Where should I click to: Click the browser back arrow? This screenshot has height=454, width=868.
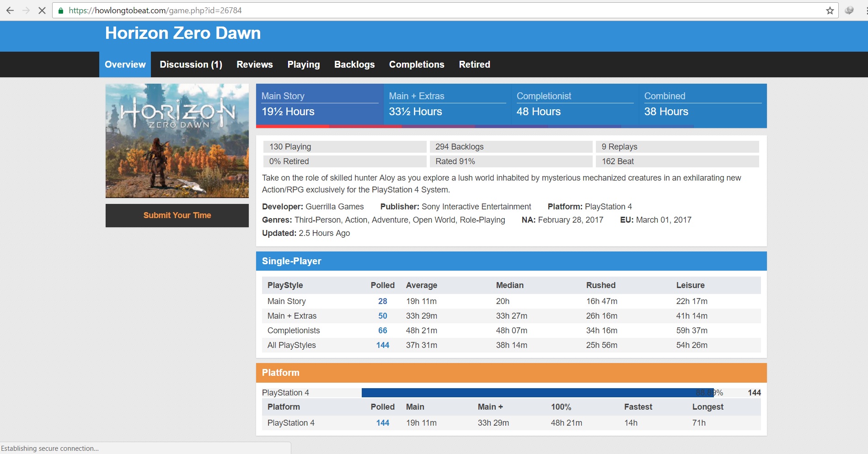(x=10, y=10)
